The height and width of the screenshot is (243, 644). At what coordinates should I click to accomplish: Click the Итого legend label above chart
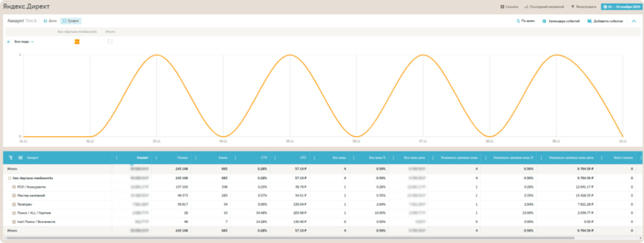110,31
